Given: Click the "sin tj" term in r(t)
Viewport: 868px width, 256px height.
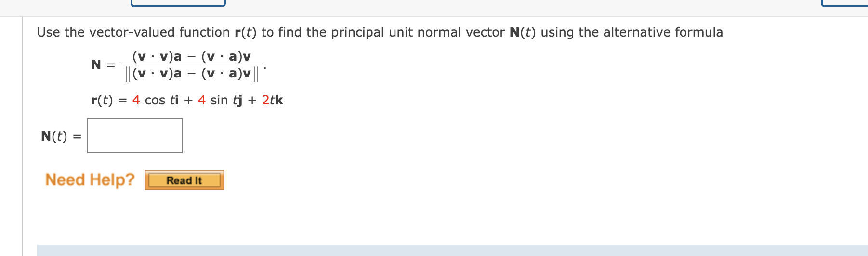Looking at the screenshot, I should point(226,101).
